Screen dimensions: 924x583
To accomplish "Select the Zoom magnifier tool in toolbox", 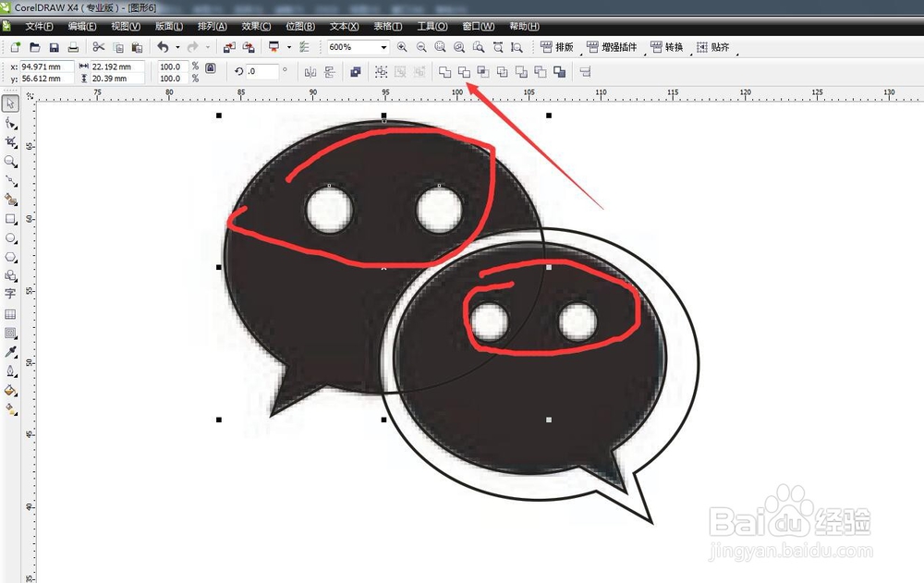I will point(10,162).
